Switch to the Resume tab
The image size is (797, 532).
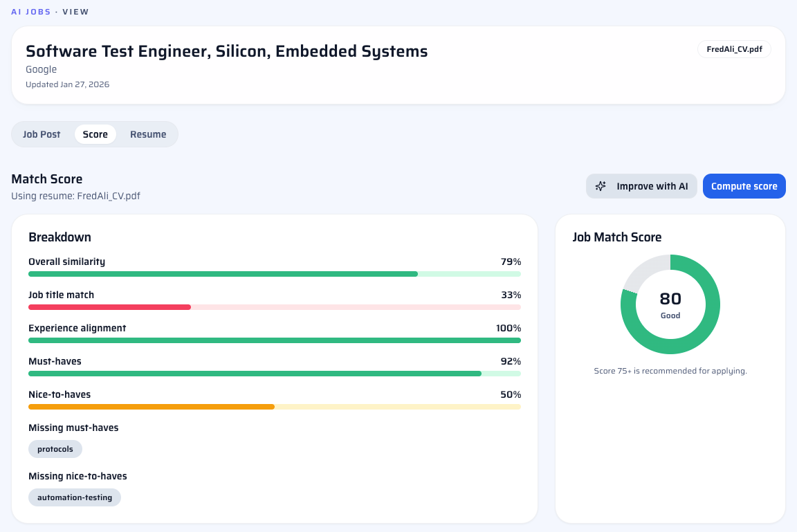pos(148,134)
